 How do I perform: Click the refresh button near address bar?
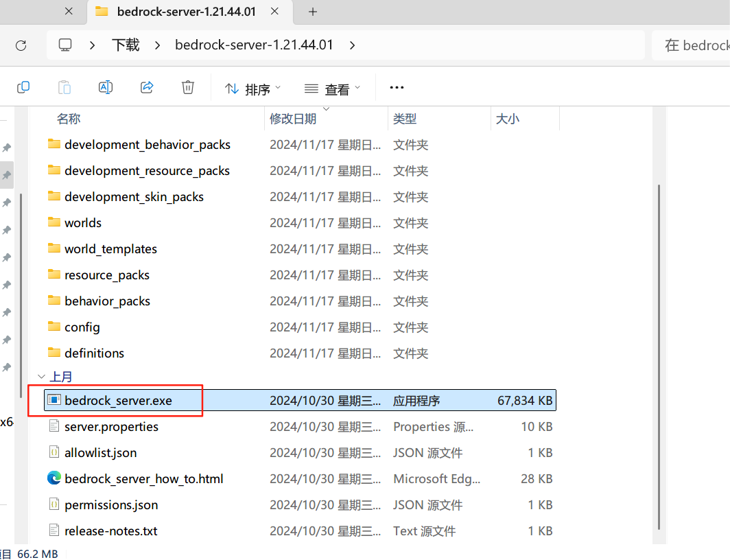(21, 45)
